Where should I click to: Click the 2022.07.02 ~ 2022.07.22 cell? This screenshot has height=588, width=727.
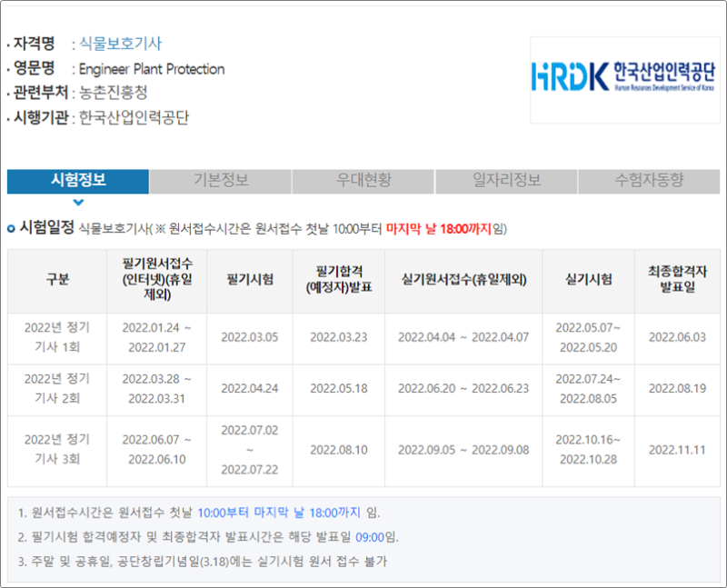click(249, 450)
